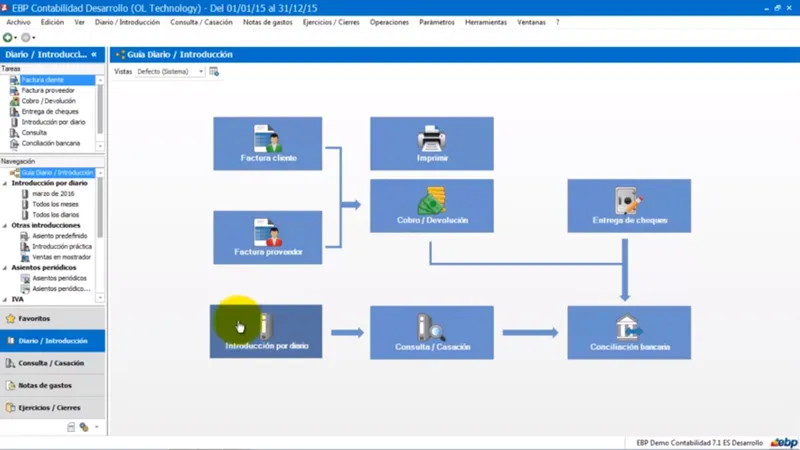
Task: Open the Ventanas menu
Action: [531, 22]
